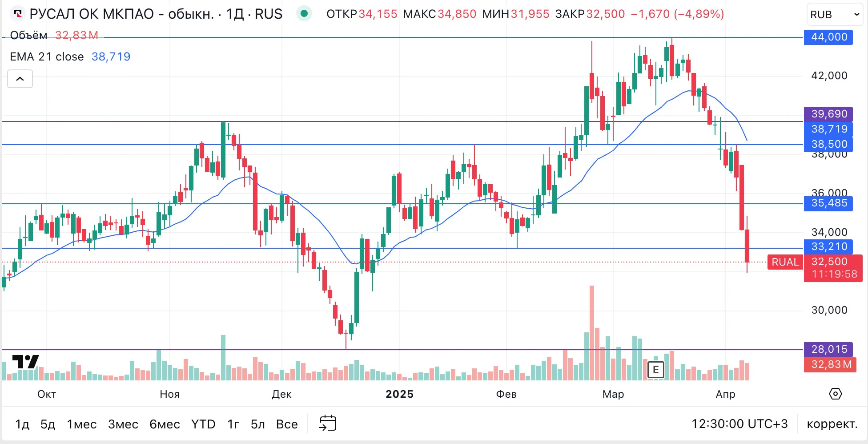Click the 2025 label on time axis
868x444 pixels.
click(x=400, y=394)
